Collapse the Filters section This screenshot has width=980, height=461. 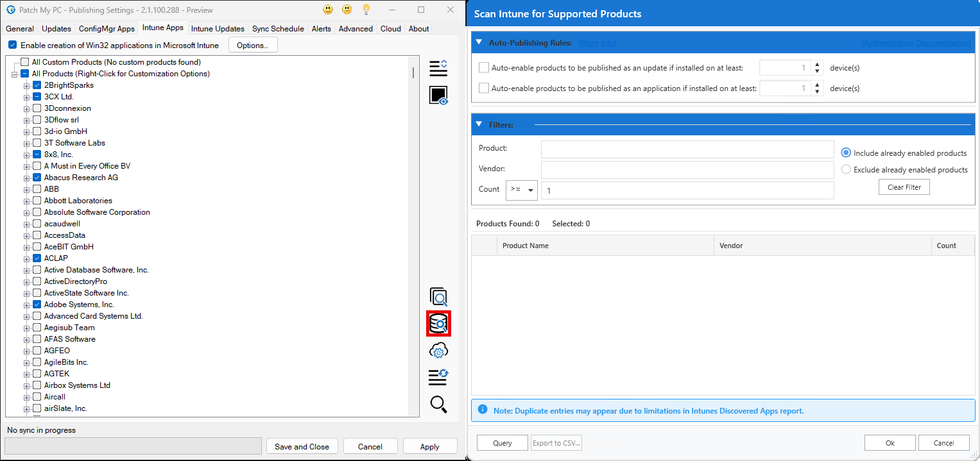click(x=478, y=124)
